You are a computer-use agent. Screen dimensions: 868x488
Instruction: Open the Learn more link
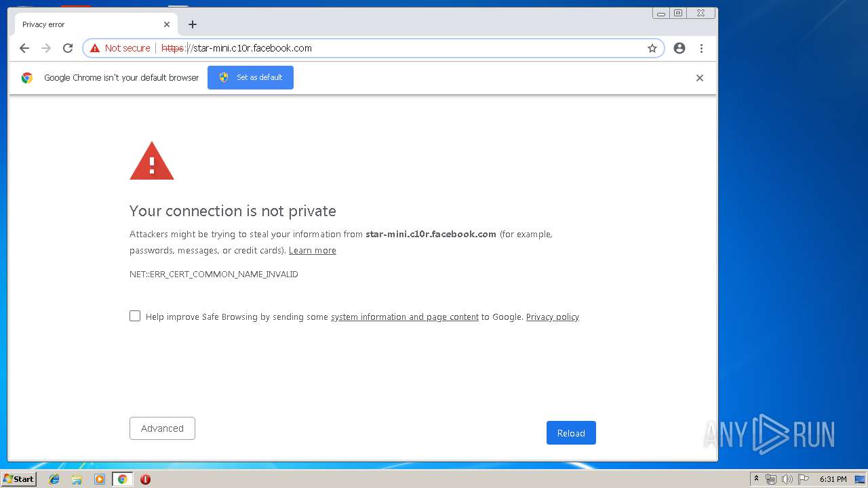[313, 250]
